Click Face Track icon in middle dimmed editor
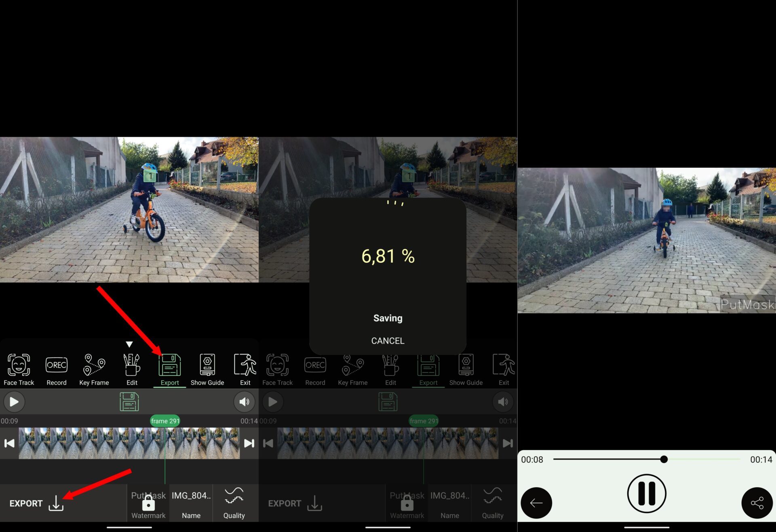Image resolution: width=776 pixels, height=532 pixels. tap(277, 369)
